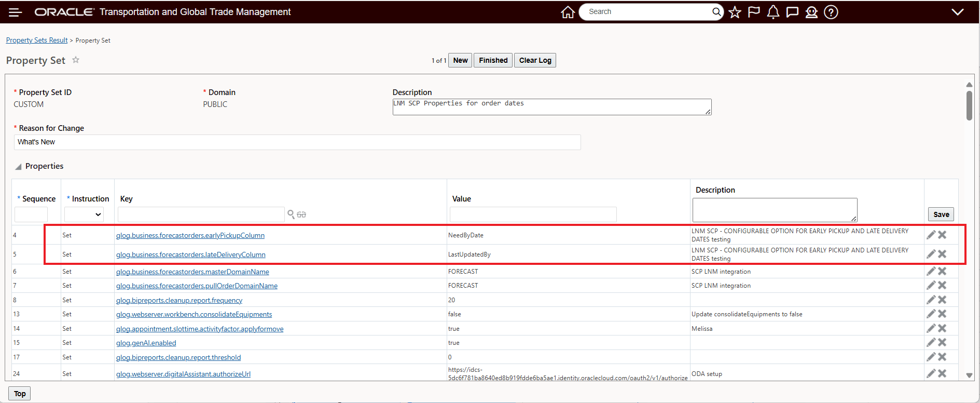Edit the cleanup.report.frequency property row
The width and height of the screenshot is (980, 403).
click(x=931, y=300)
